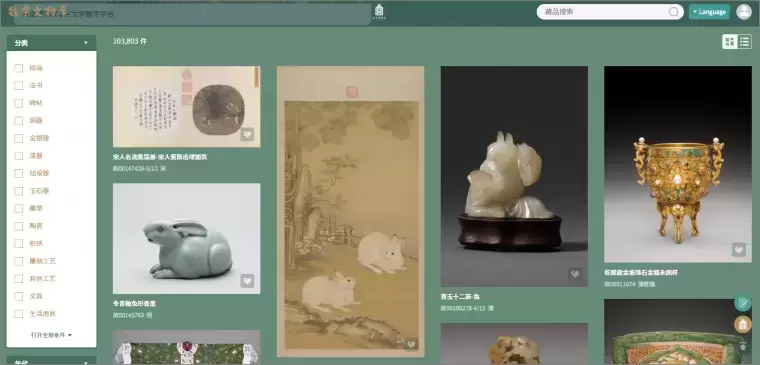Check the 漆器 category checkbox
Image resolution: width=760 pixels, height=365 pixels.
(x=18, y=156)
